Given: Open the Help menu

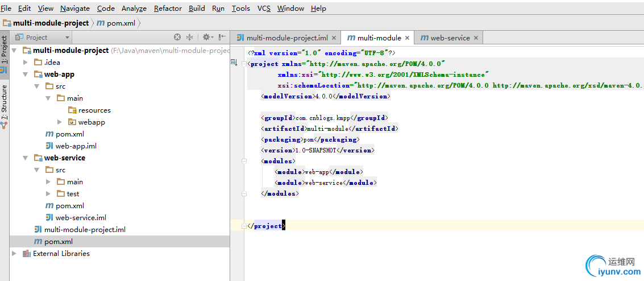Looking at the screenshot, I should [x=318, y=8].
